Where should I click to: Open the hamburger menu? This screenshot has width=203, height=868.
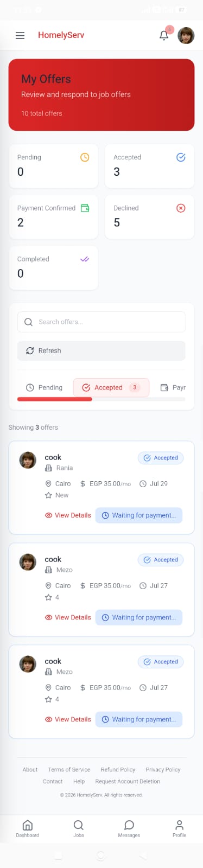pos(20,35)
